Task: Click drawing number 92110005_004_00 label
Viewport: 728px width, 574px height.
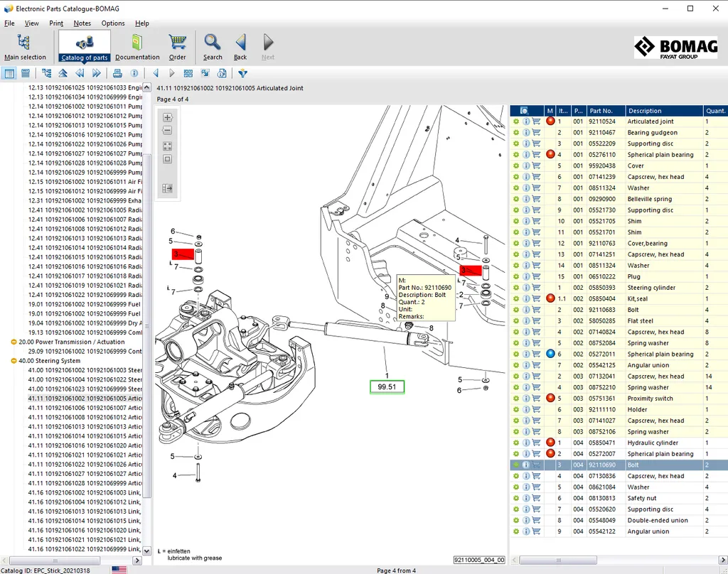Action: tap(479, 560)
